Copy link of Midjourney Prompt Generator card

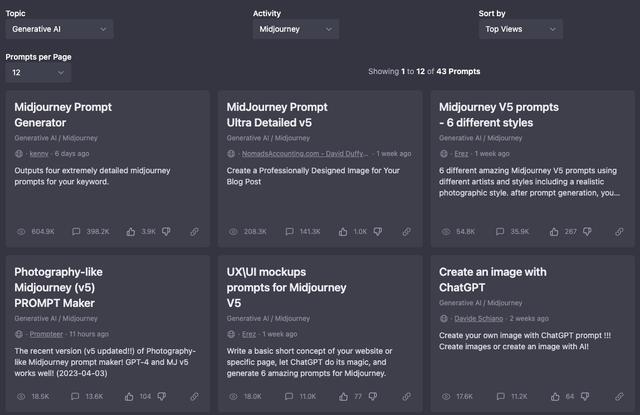click(x=195, y=232)
